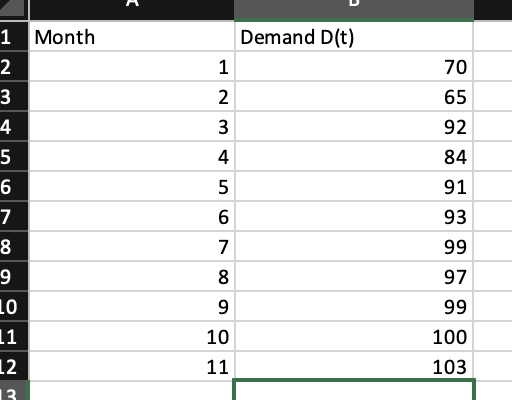Click the cell showing demand 91
This screenshot has height=400, width=512.
click(x=354, y=187)
